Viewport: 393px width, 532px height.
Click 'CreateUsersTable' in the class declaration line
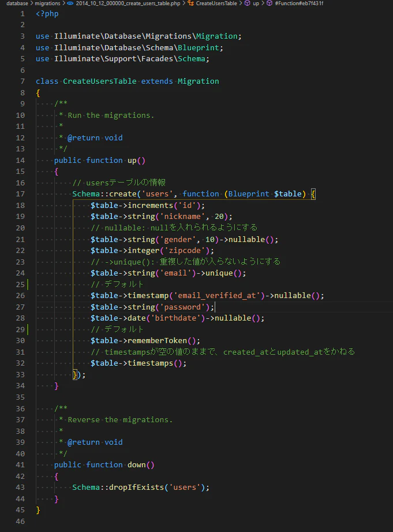100,81
